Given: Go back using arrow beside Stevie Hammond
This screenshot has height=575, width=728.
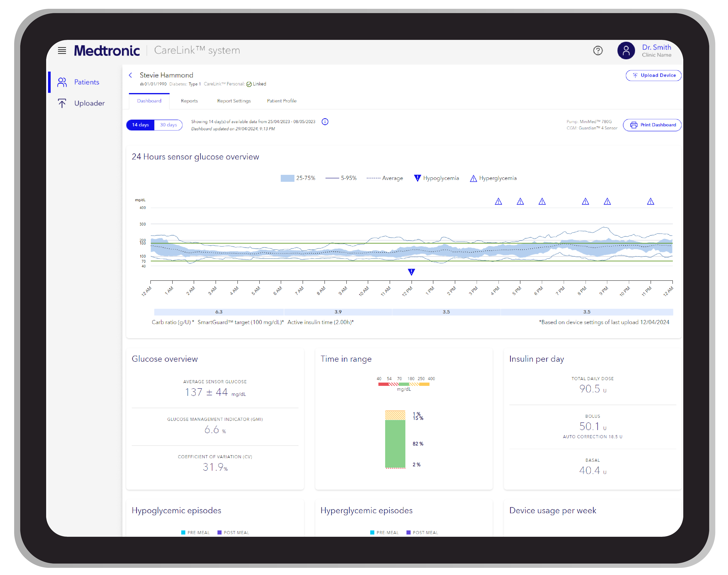Looking at the screenshot, I should click(131, 75).
